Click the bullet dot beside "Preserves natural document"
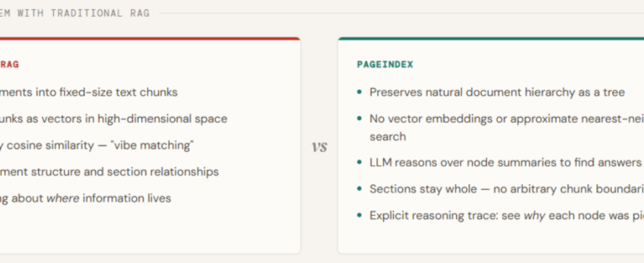 click(x=359, y=93)
